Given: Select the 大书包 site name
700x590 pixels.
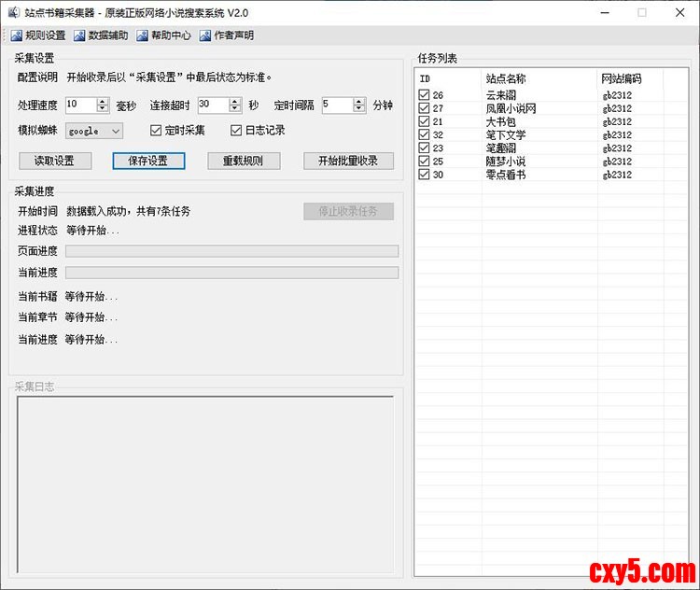Looking at the screenshot, I should tap(501, 121).
